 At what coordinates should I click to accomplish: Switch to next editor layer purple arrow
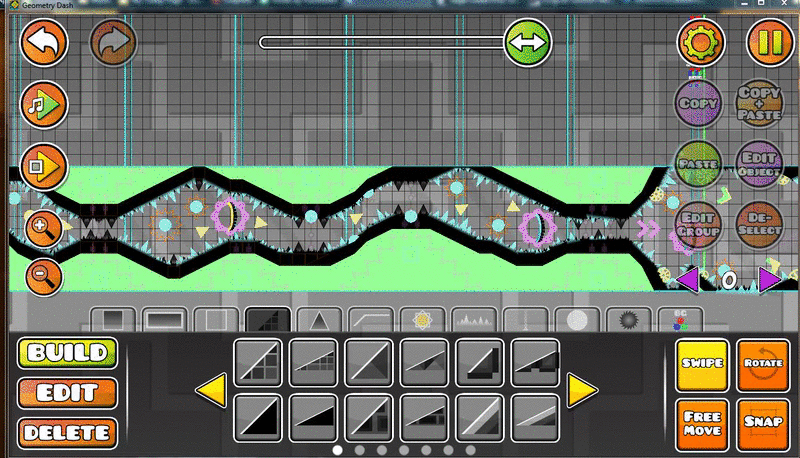(x=769, y=279)
